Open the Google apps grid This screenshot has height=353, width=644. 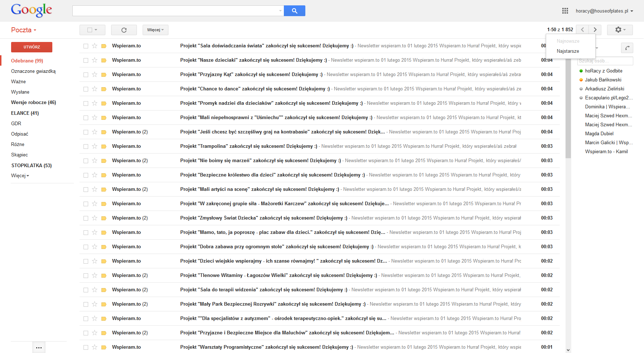[565, 11]
